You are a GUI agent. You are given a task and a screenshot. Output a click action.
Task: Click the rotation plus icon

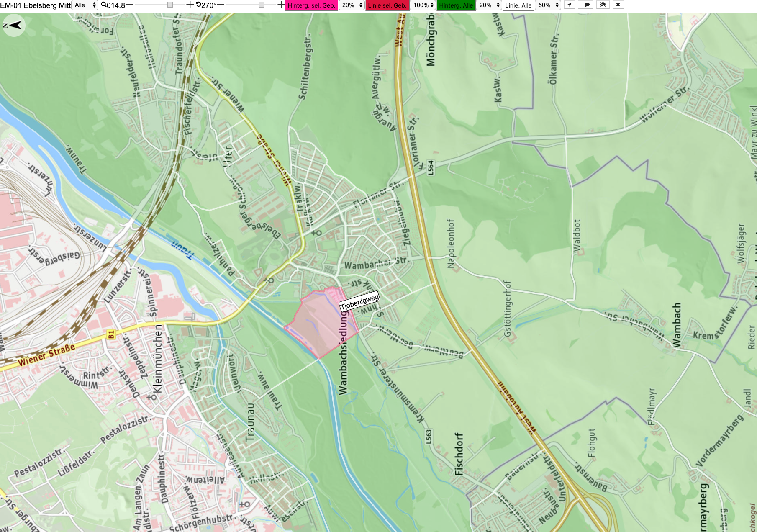click(x=281, y=5)
